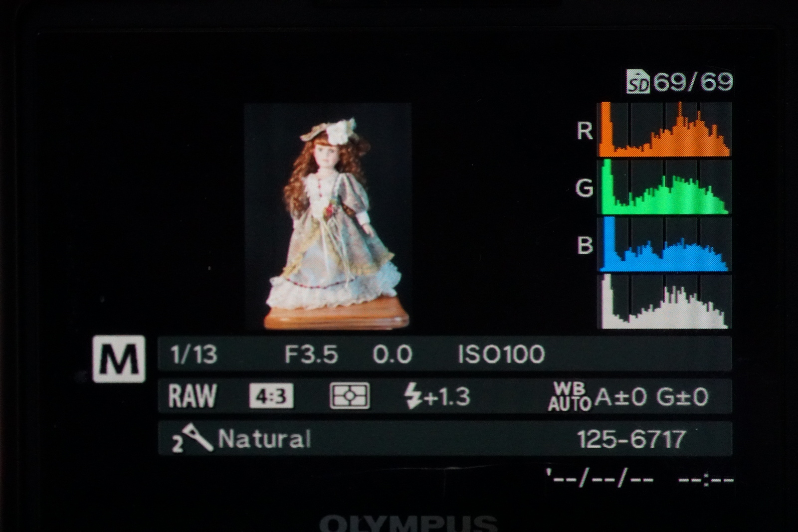798x532 pixels.
Task: Click the doll photo thumbnail
Action: [328, 217]
